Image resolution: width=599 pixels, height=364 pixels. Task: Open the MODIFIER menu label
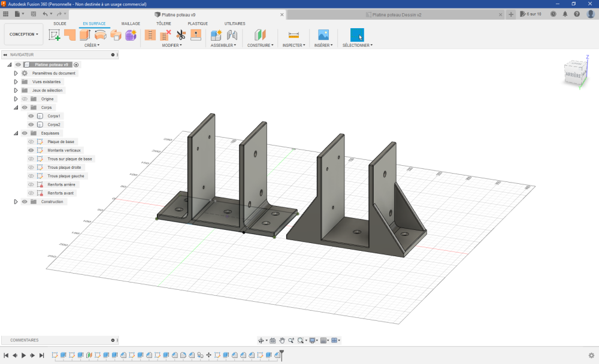[172, 45]
